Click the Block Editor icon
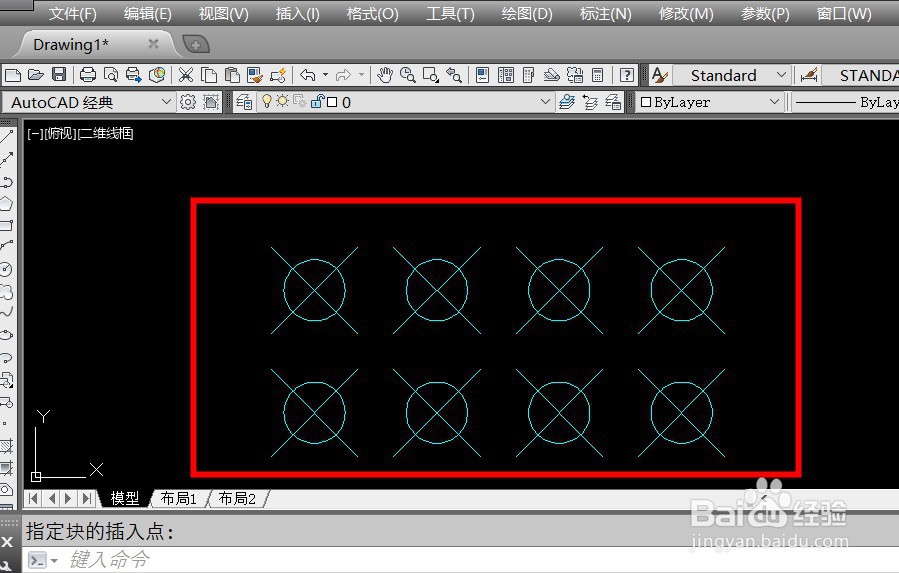 click(x=278, y=75)
